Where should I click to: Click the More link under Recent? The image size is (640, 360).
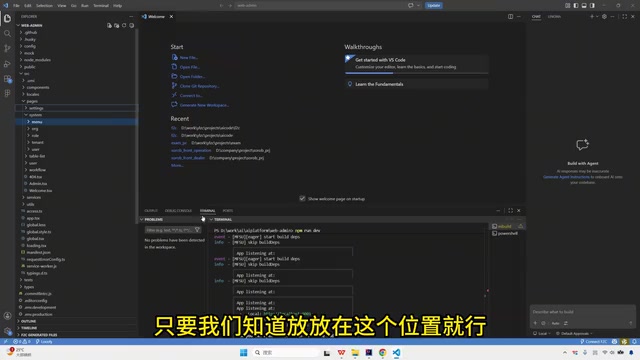tap(177, 165)
